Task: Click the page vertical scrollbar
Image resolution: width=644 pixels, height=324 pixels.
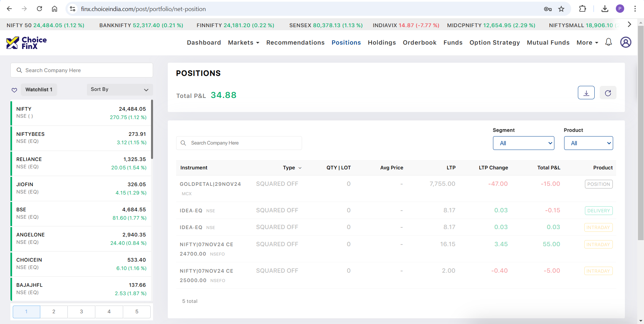Action: (641, 132)
